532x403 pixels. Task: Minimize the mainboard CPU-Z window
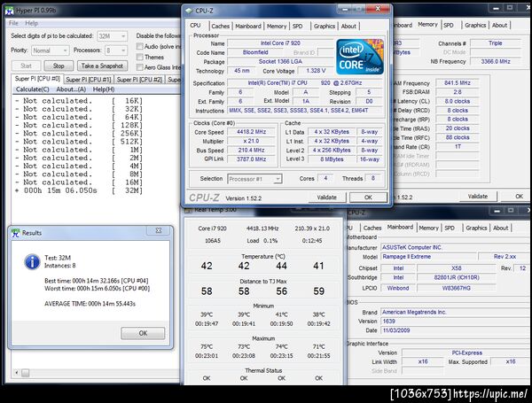(497, 211)
